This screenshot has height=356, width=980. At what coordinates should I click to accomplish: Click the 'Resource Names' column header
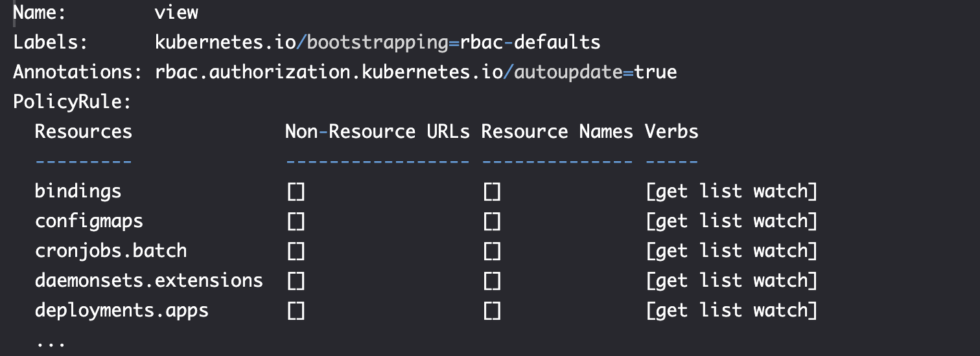tap(557, 131)
